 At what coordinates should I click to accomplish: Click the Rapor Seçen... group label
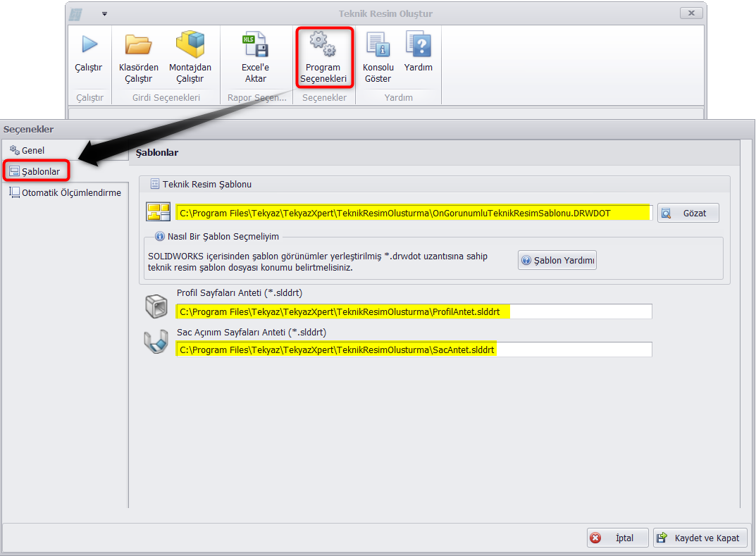point(257,97)
